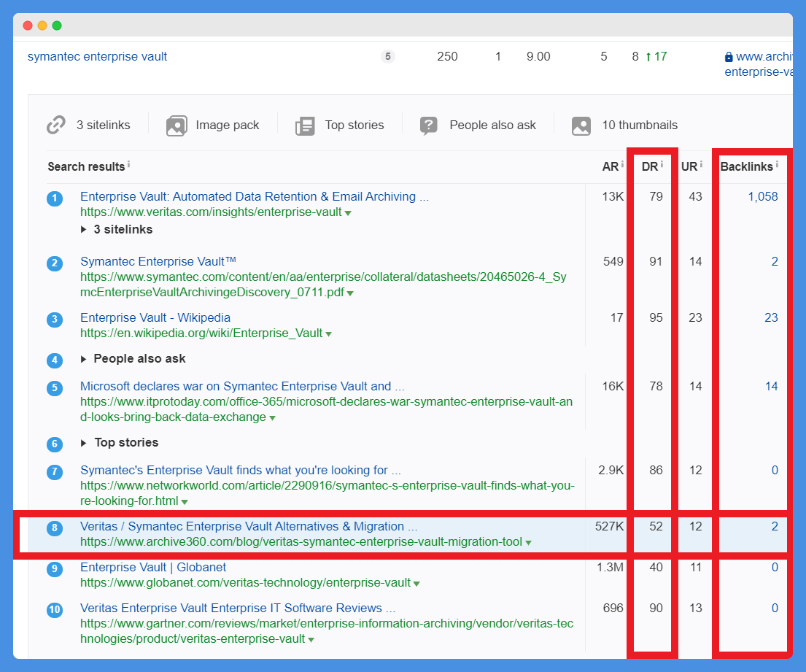
Task: Click backlinks count 0 for Gartner result
Action: coord(775,608)
